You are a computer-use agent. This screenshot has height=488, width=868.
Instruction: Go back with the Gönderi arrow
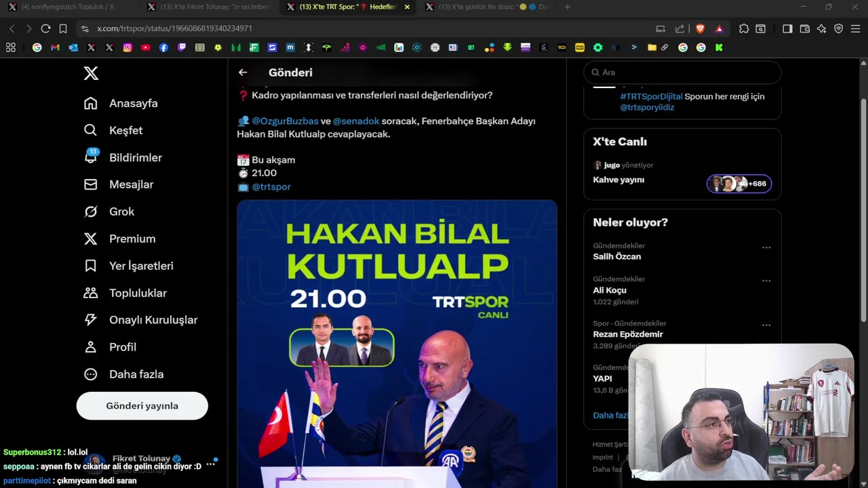(x=243, y=73)
